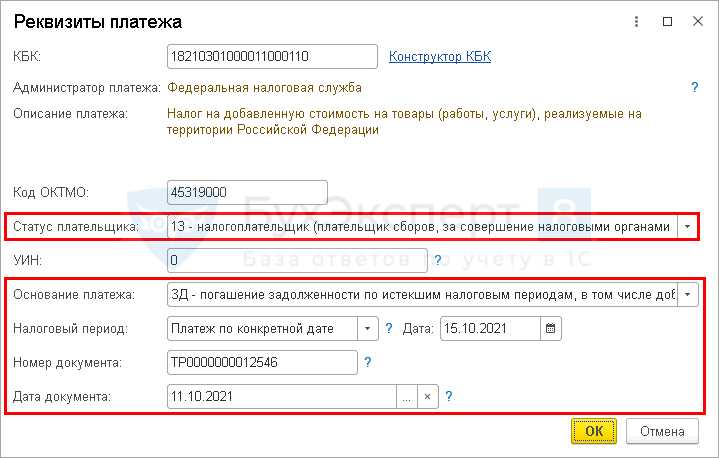Click the Номер документа field
The width and height of the screenshot is (719, 458).
click(262, 363)
